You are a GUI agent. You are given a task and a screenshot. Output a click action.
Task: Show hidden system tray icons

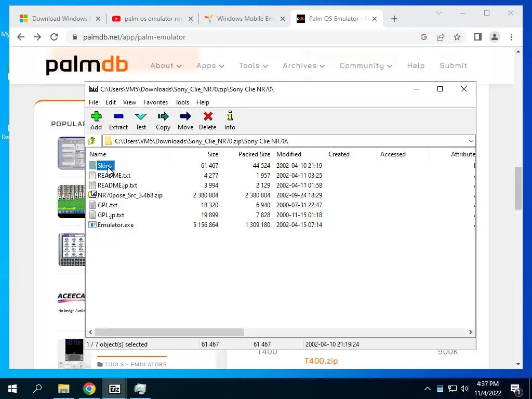(428, 389)
